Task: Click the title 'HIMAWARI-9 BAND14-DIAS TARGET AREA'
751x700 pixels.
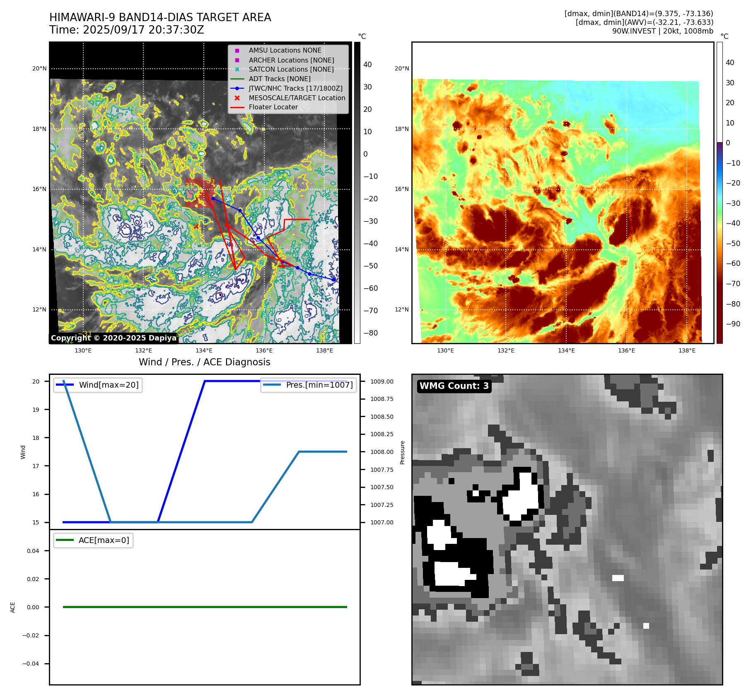Action: pyautogui.click(x=160, y=17)
